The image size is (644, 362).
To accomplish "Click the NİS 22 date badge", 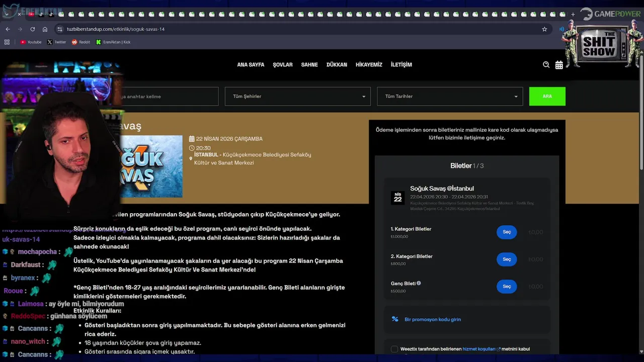I will click(397, 198).
